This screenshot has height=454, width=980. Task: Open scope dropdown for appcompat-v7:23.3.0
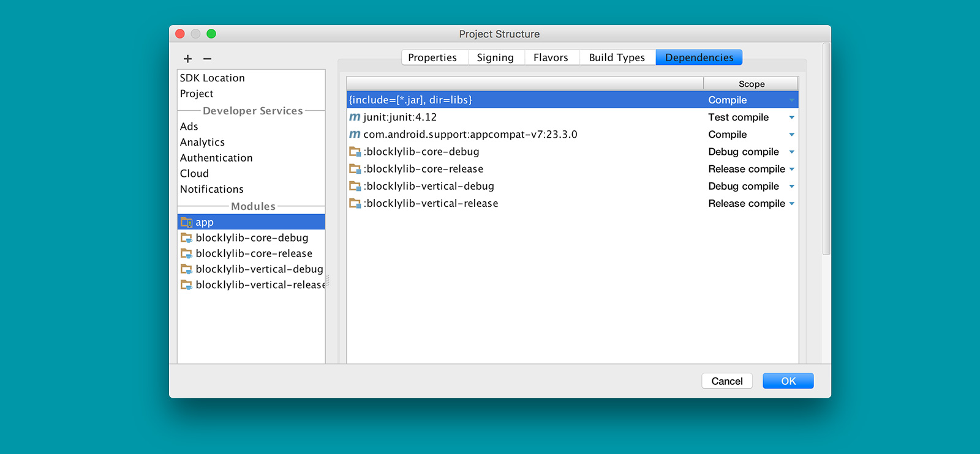point(791,135)
